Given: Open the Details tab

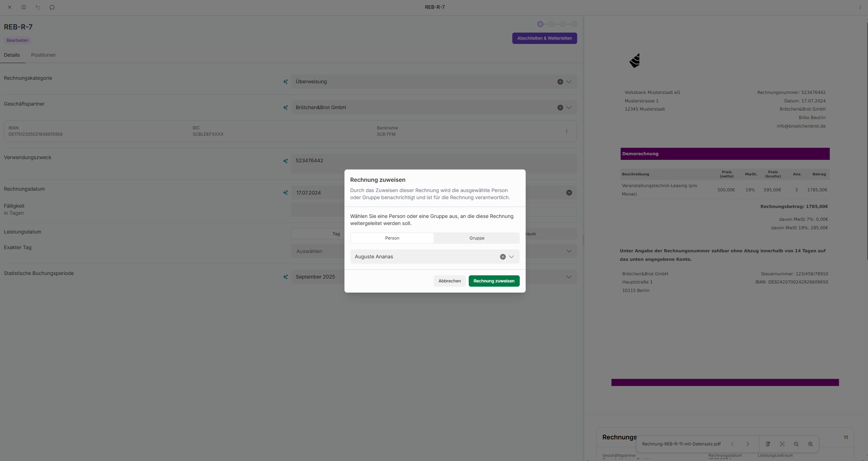Looking at the screenshot, I should click(12, 55).
